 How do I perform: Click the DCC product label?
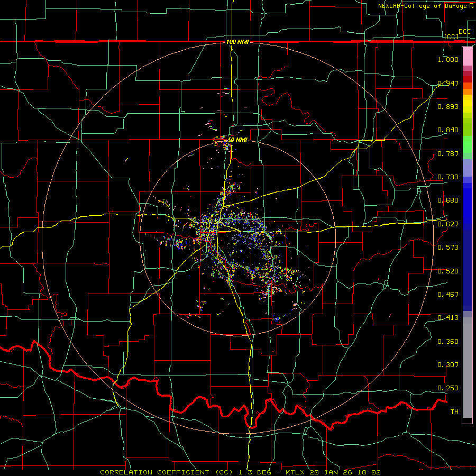tap(464, 32)
